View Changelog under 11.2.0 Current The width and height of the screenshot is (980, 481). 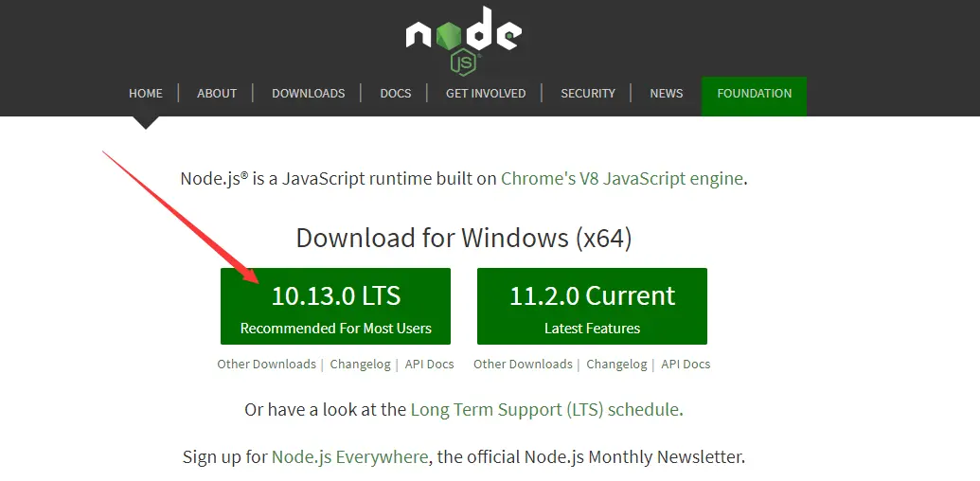[x=616, y=365]
